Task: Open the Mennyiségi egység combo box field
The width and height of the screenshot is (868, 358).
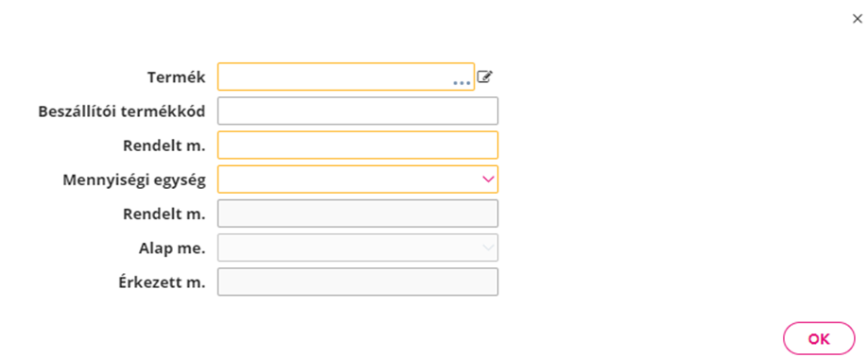Action: click(x=357, y=179)
